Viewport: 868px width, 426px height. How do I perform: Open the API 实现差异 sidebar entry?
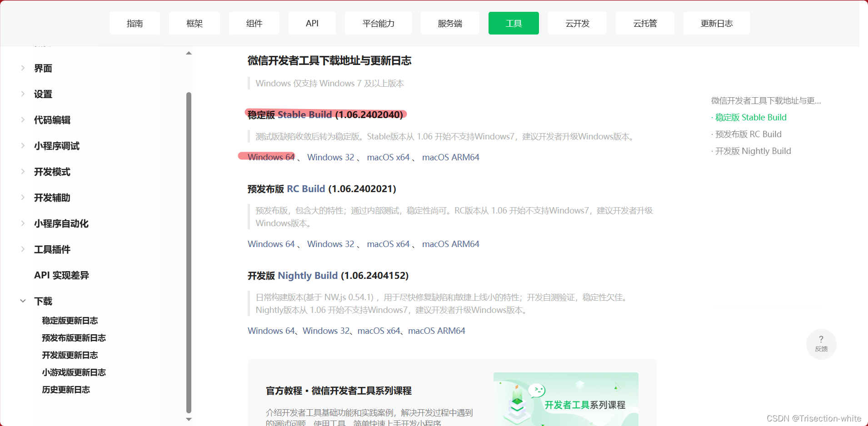pos(61,275)
